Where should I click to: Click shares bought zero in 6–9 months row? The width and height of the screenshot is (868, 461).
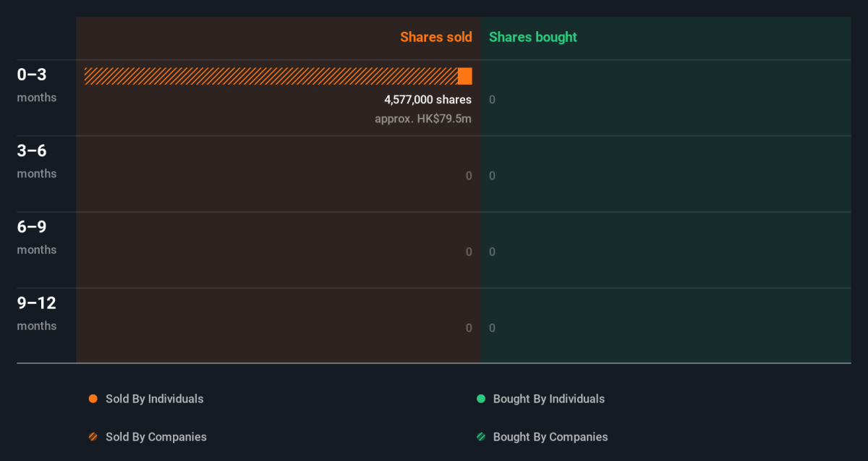[x=492, y=252]
